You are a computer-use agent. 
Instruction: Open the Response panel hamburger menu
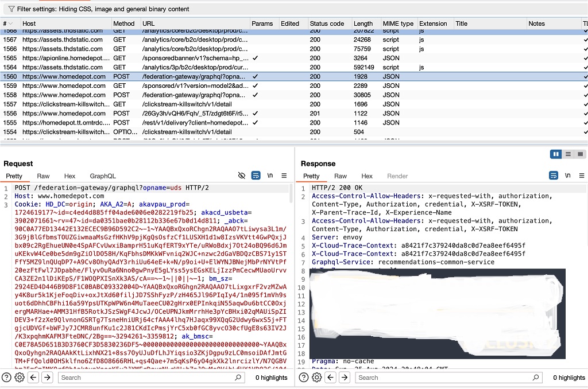[582, 176]
